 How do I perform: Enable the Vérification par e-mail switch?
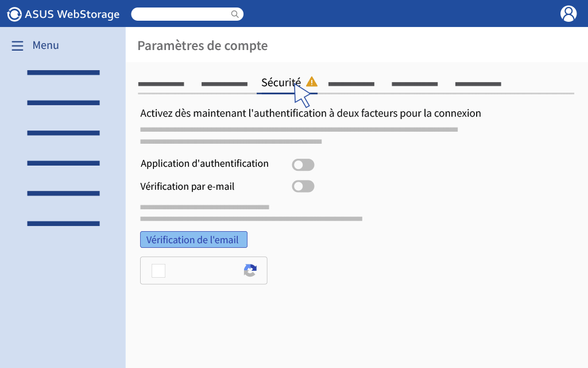coord(303,186)
